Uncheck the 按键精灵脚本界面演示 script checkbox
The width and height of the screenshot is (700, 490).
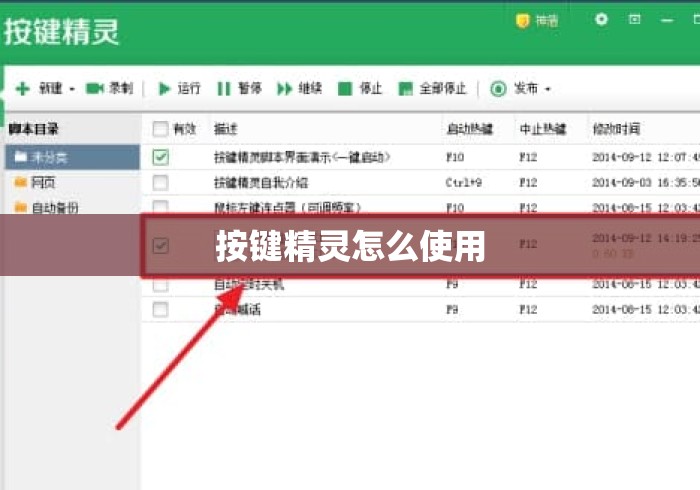(x=160, y=157)
